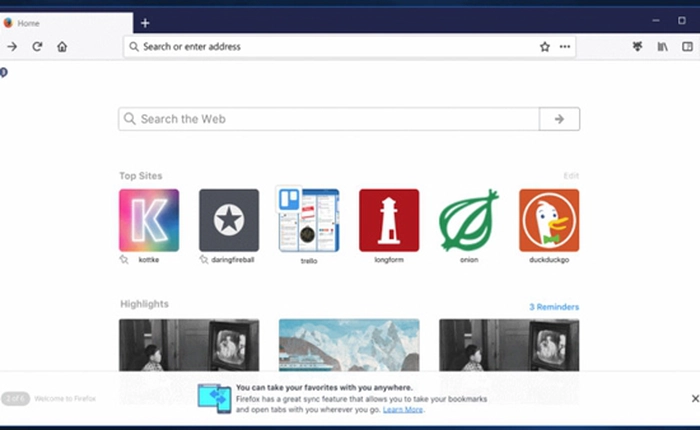Click the Firefox logo on Home tab
Screen dimensions: 700x430
pos(8,23)
